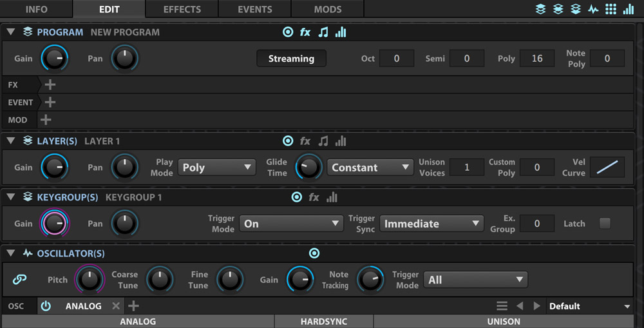
Task: Click the PROGRAM layers stack icon
Action: tap(28, 32)
